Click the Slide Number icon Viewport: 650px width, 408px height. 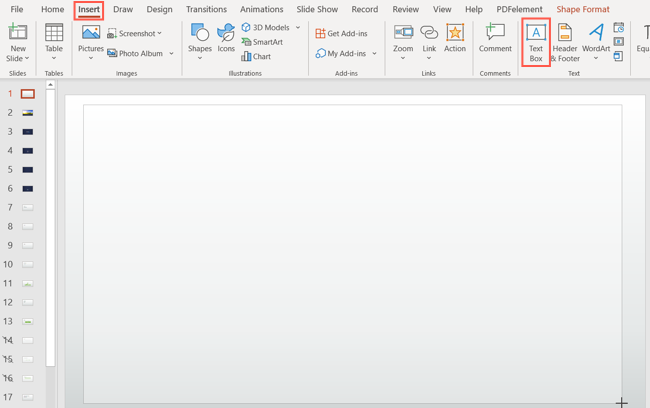coord(618,42)
